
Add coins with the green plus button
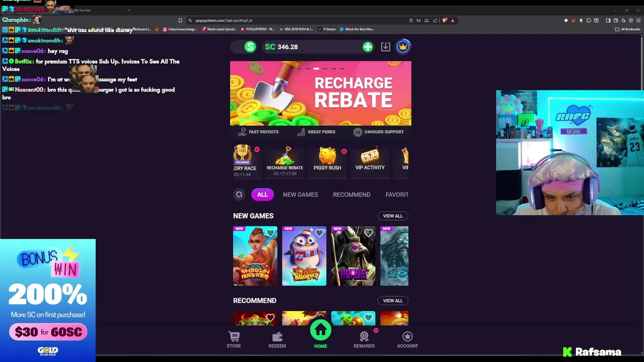(368, 47)
